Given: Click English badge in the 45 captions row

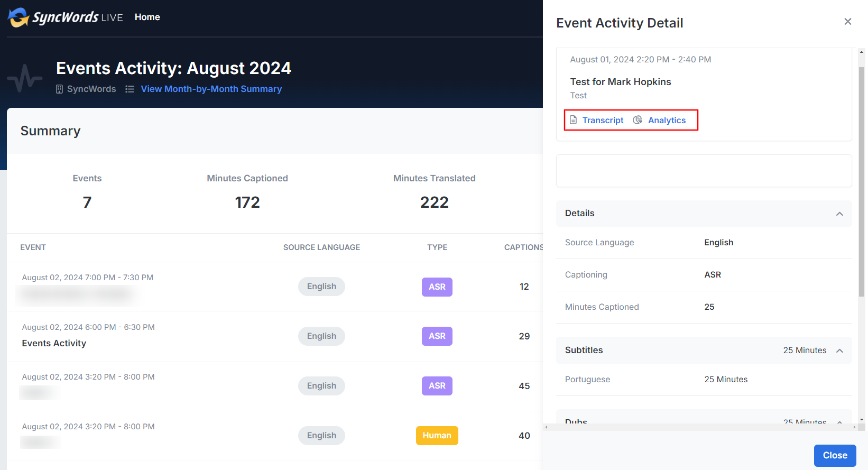Looking at the screenshot, I should click(x=321, y=386).
